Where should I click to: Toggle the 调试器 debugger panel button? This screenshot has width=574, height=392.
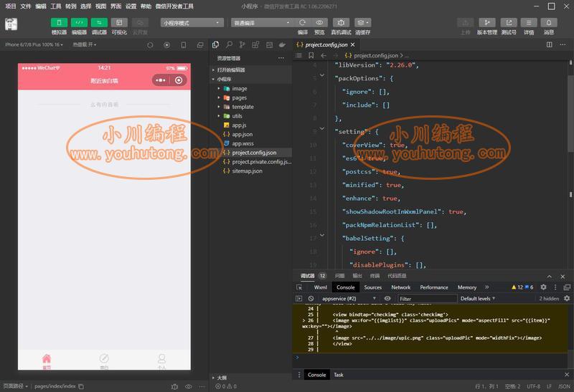click(99, 23)
